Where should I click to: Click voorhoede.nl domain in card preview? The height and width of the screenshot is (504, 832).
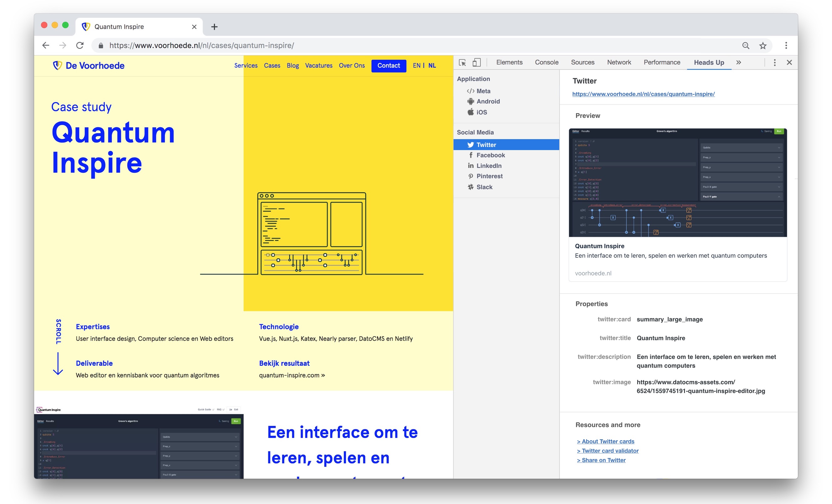click(593, 274)
